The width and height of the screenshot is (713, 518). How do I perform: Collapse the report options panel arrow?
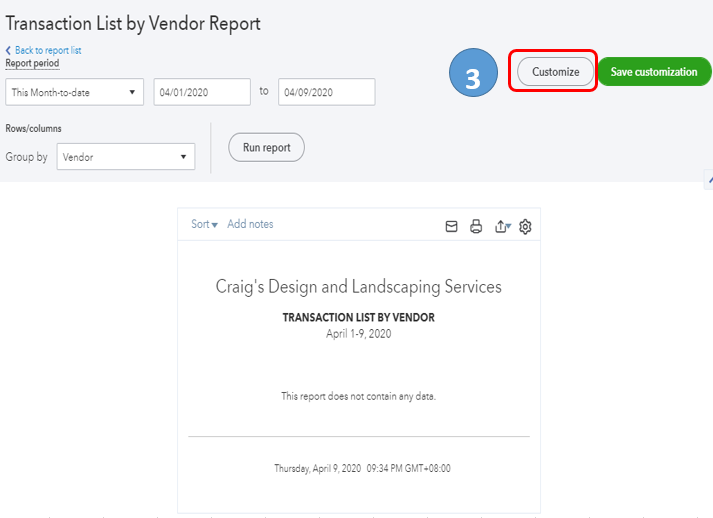[709, 179]
